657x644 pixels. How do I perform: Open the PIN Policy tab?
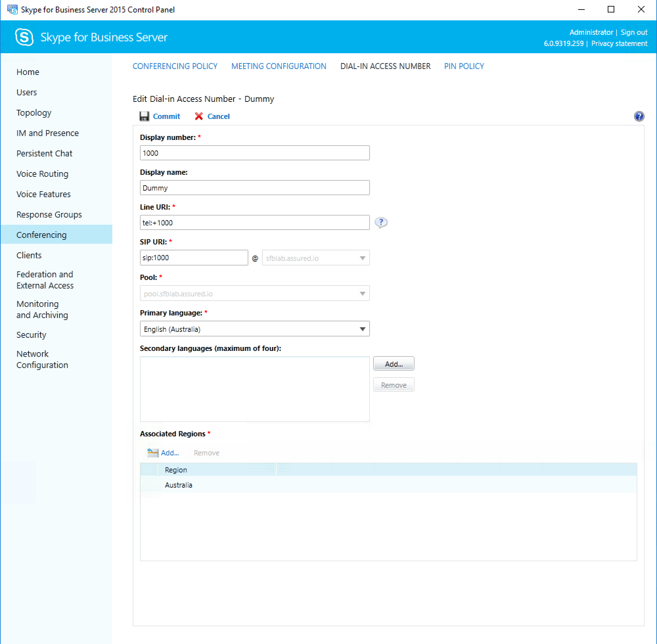[x=464, y=66]
